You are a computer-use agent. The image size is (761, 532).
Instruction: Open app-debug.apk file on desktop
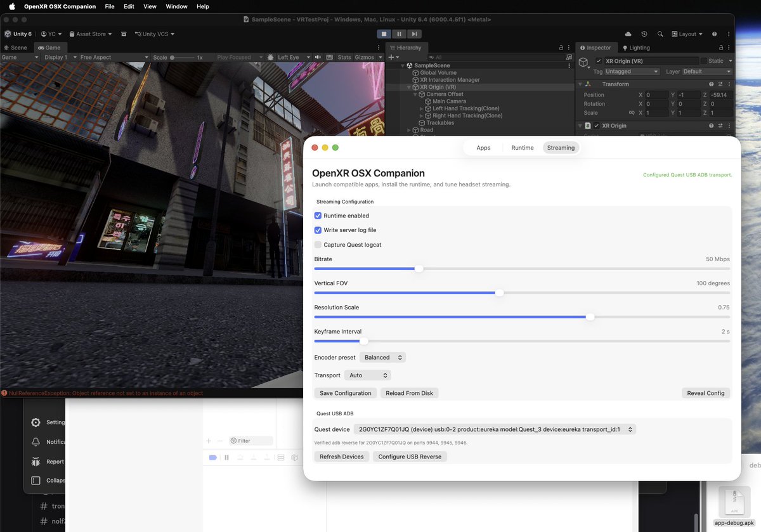coord(734,506)
